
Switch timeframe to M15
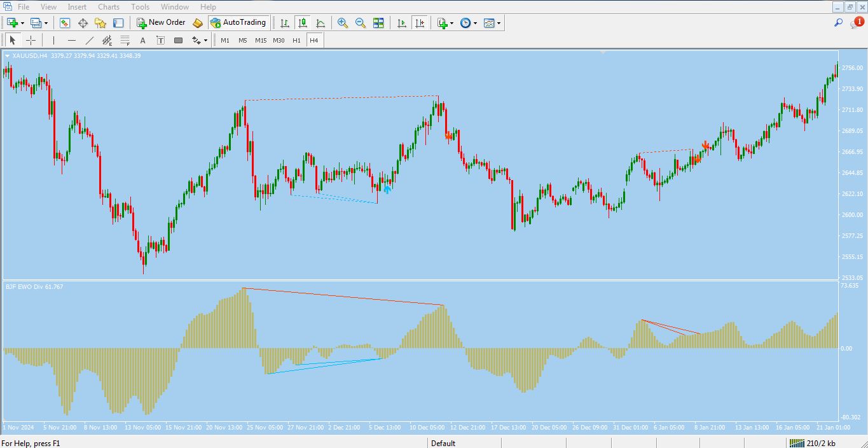coord(260,40)
